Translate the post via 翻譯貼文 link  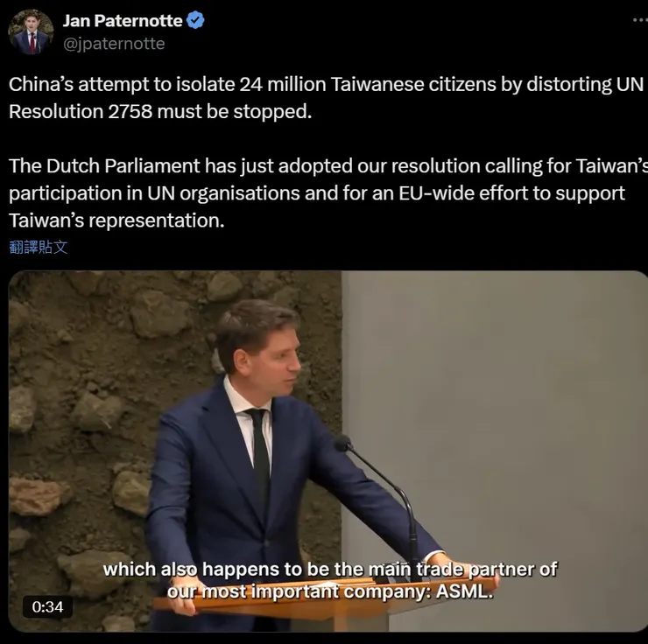[x=38, y=247]
